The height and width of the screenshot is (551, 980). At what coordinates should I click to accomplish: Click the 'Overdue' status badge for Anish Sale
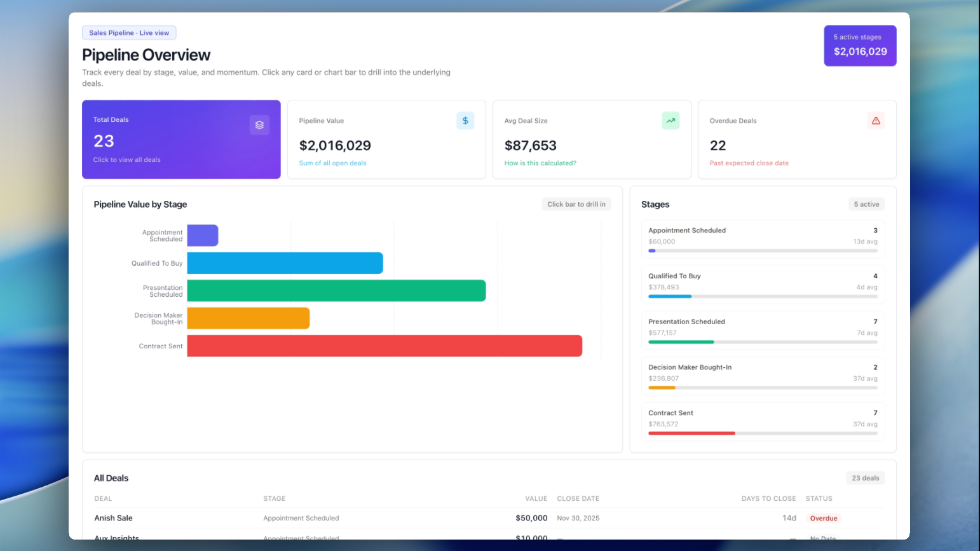click(x=824, y=519)
